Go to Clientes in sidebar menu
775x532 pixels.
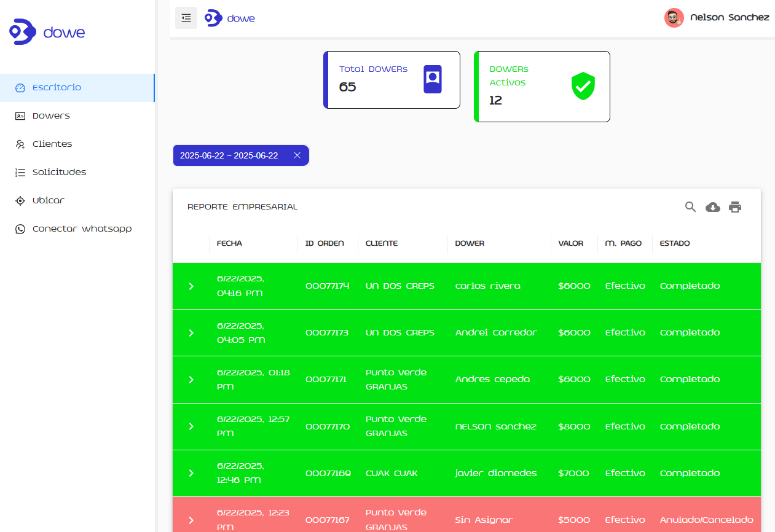point(52,144)
